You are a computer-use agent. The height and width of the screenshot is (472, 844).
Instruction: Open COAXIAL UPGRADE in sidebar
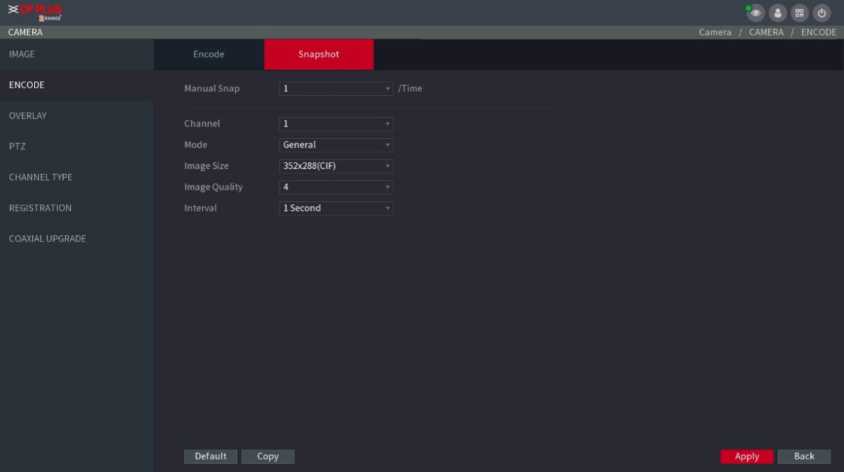tap(47, 239)
